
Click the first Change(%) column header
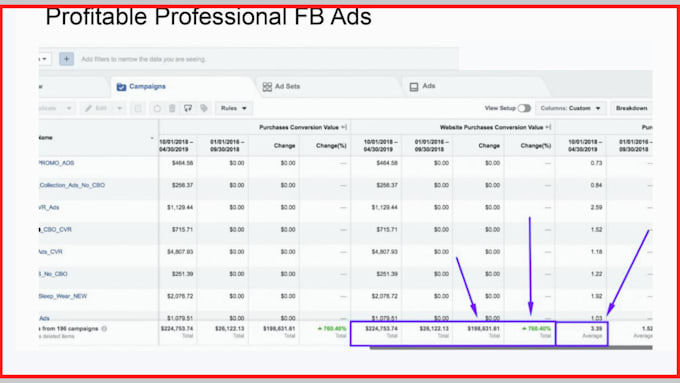(x=331, y=146)
